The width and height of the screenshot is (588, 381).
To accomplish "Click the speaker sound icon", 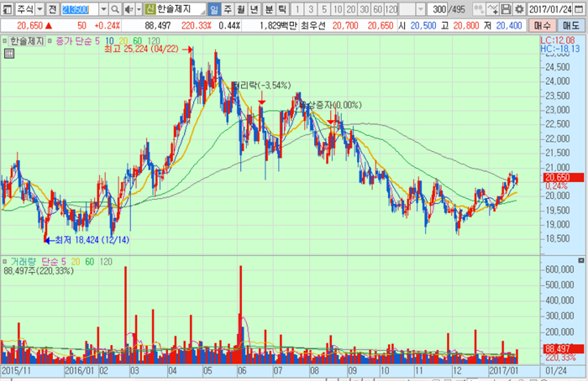I will pos(127,9).
